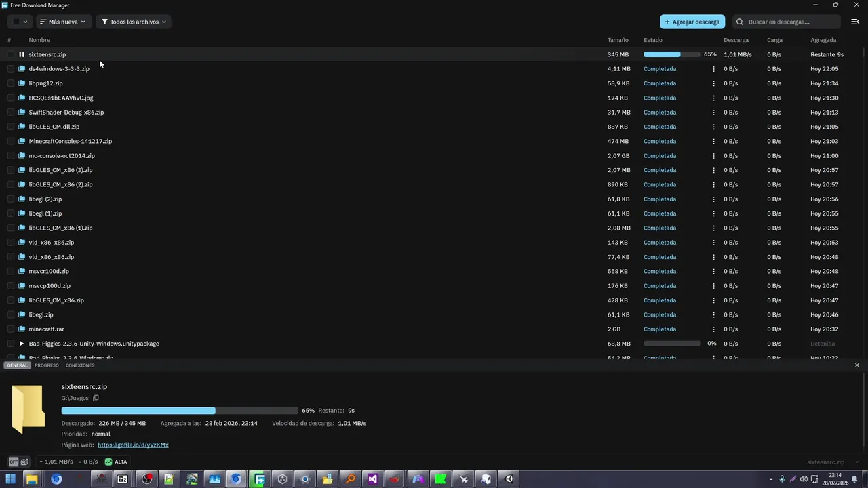Viewport: 868px width, 488px height.
Task: Sort by the Nombre column header
Action: pos(39,40)
